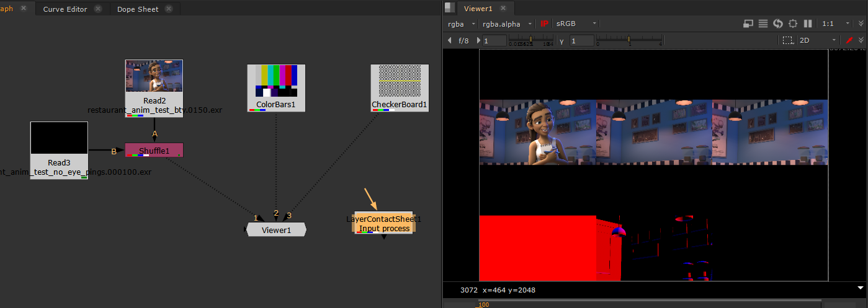
Task: Click the gamma Y toggle label
Action: click(562, 41)
